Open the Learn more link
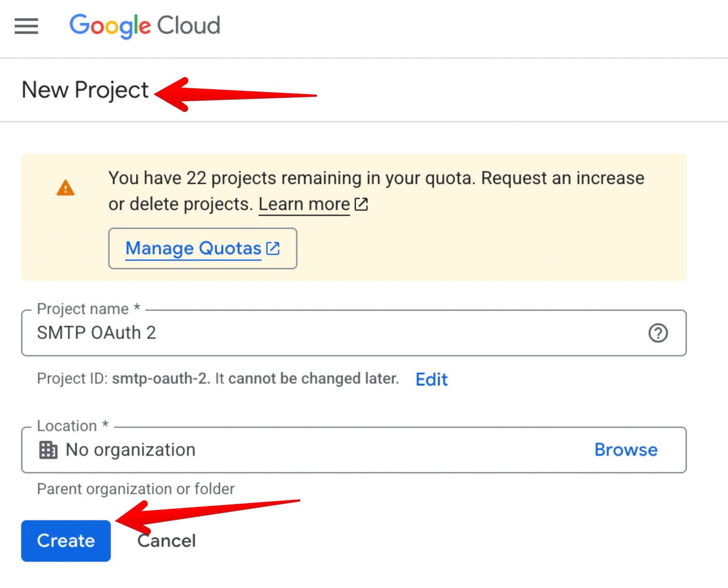This screenshot has height=588, width=728. 304,204
